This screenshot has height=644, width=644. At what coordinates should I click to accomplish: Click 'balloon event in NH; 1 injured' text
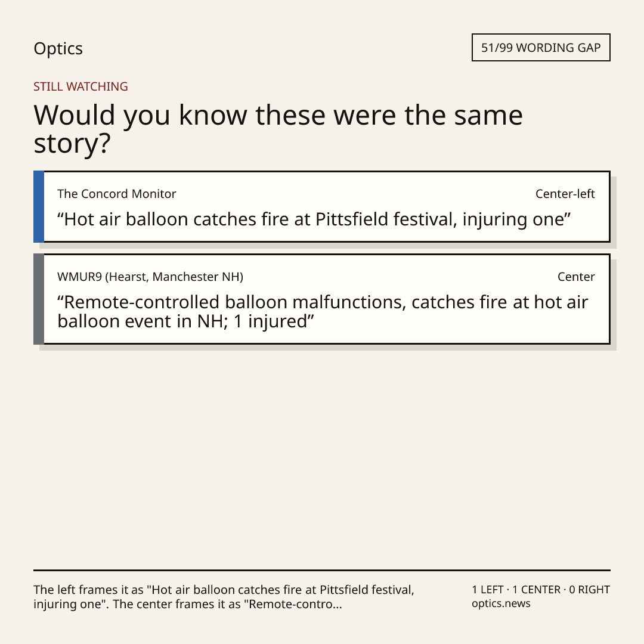(185, 321)
